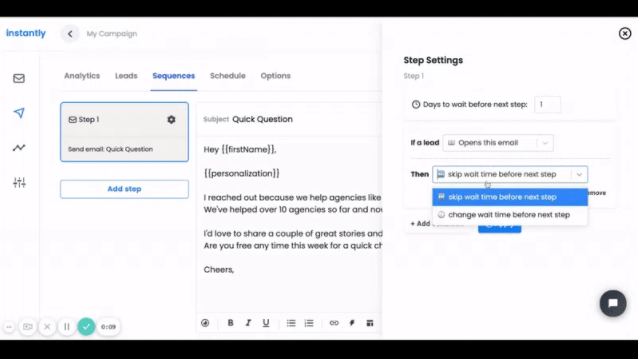This screenshot has width=639, height=360.
Task: Click the recorder more options dots
Action: pyautogui.click(x=9, y=327)
